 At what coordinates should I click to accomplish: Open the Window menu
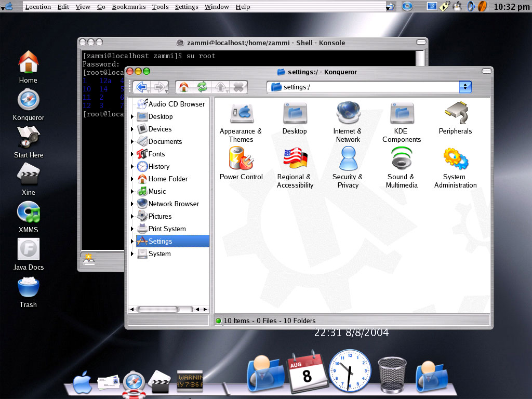point(217,7)
